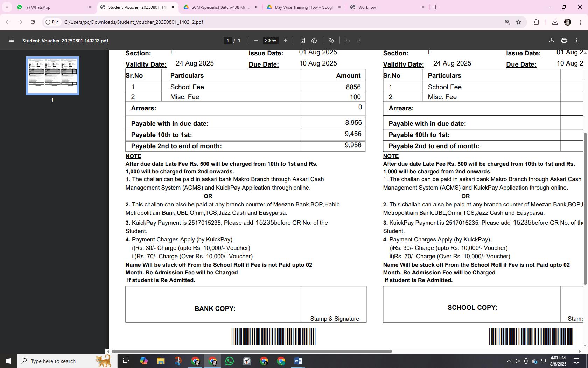This screenshot has width=588, height=368.
Task: Select the page 1 thumbnail
Action: click(x=52, y=76)
